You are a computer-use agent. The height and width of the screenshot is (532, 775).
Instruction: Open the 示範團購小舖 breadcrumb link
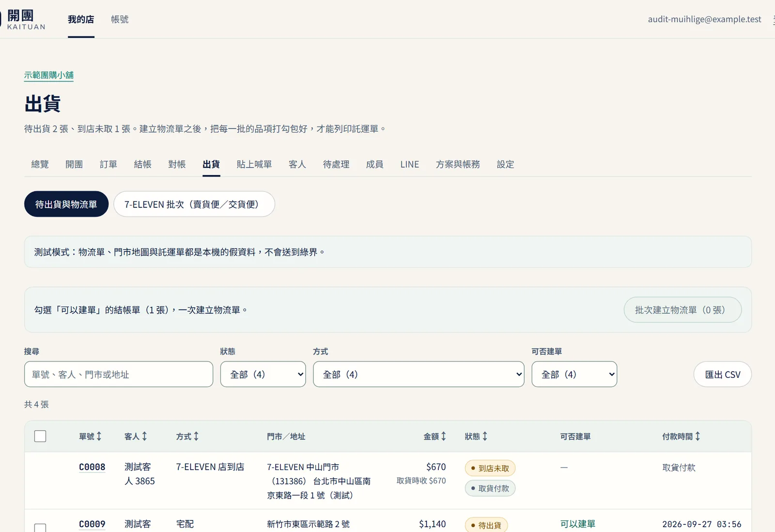49,75
